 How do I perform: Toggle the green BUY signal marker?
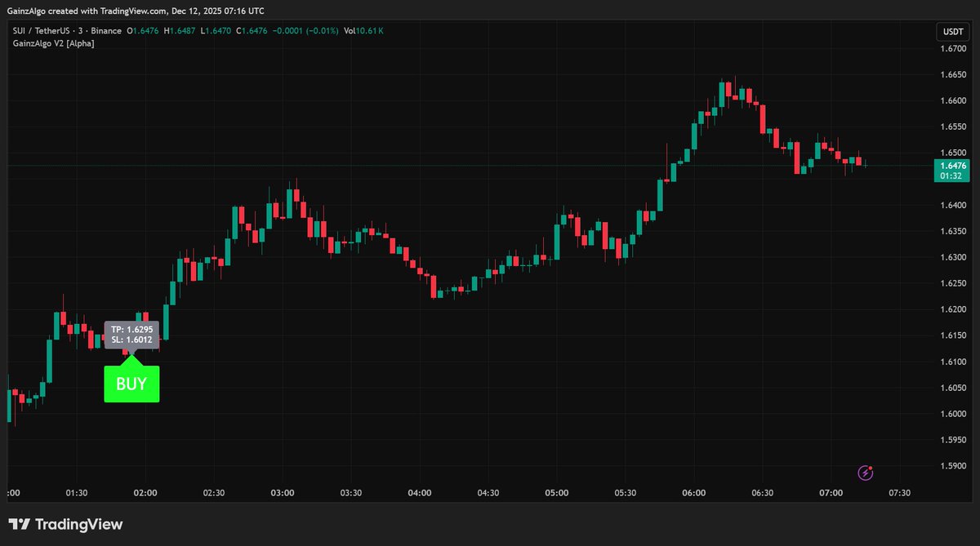click(131, 382)
